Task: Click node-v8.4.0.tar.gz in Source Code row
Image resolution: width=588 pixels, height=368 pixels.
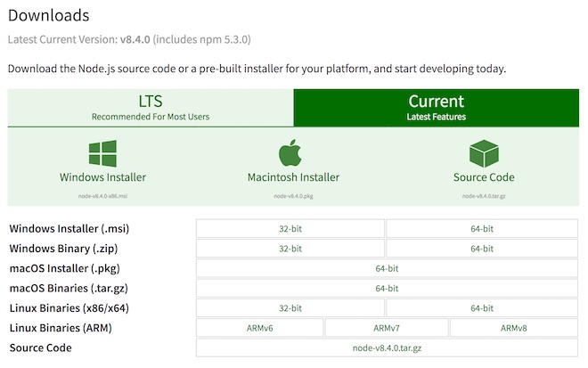Action: point(387,348)
